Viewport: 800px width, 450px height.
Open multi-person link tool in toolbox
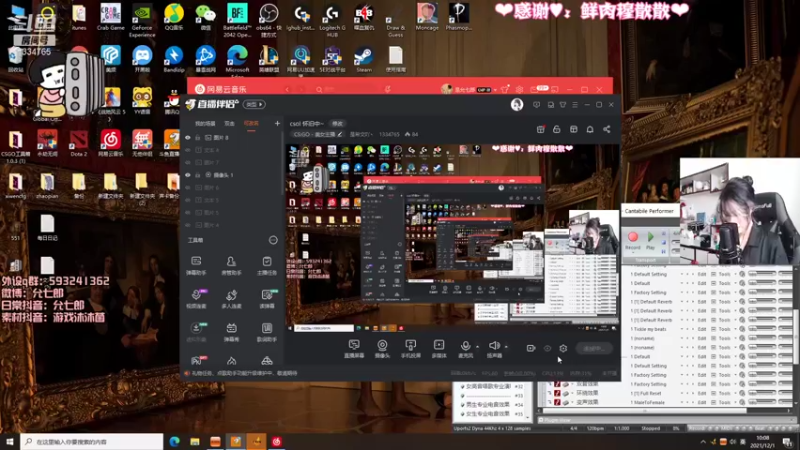(231, 299)
